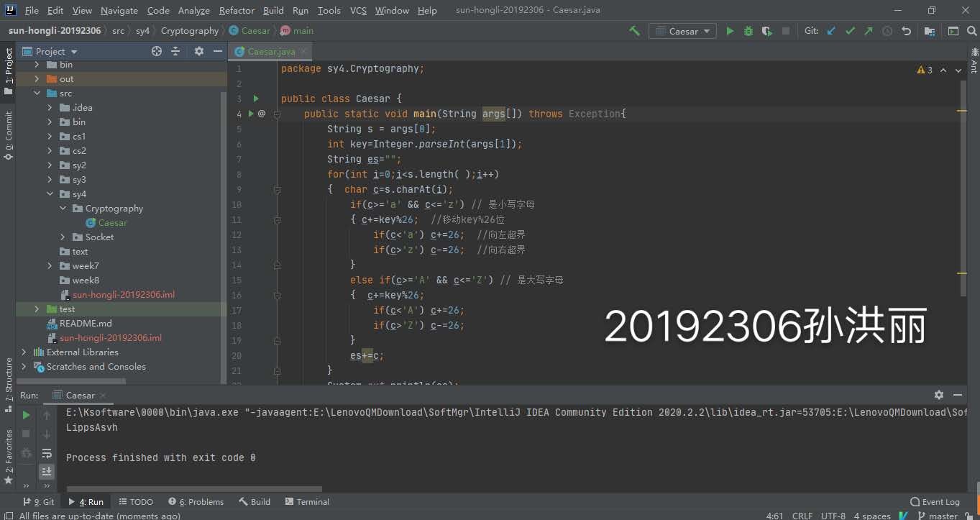Toggle the 2: Favorites tool window button

[8, 457]
